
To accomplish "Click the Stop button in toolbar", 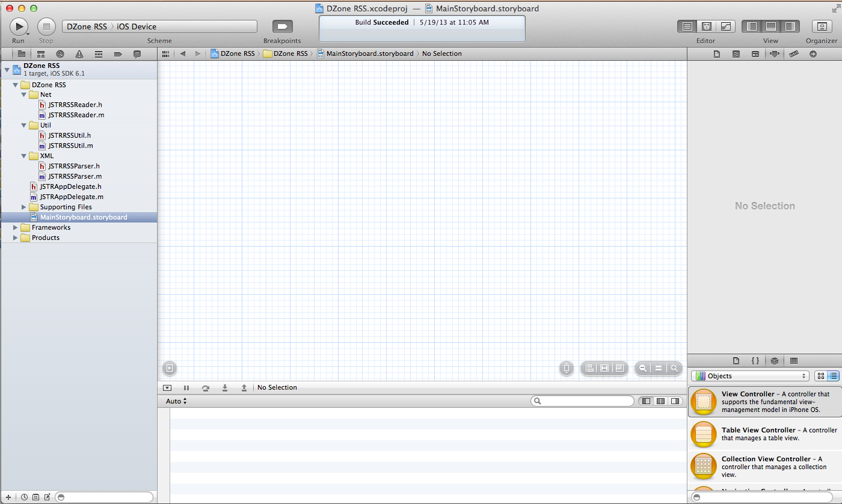I will click(x=46, y=26).
